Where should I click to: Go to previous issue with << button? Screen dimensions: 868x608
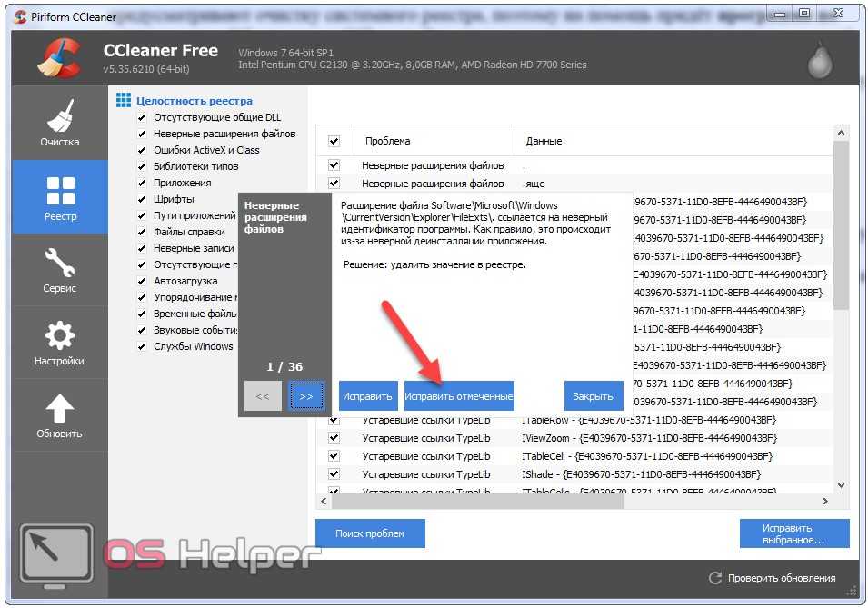263,396
